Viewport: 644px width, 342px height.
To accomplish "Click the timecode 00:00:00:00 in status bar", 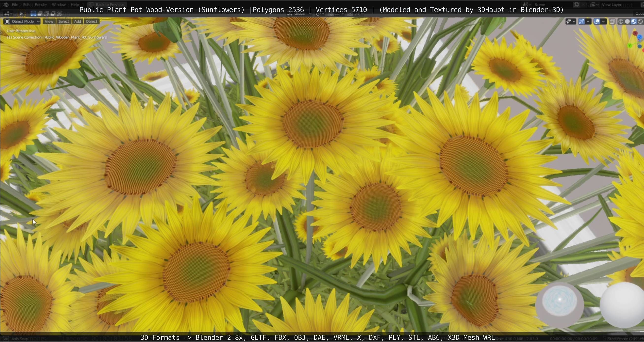I will click(561, 339).
